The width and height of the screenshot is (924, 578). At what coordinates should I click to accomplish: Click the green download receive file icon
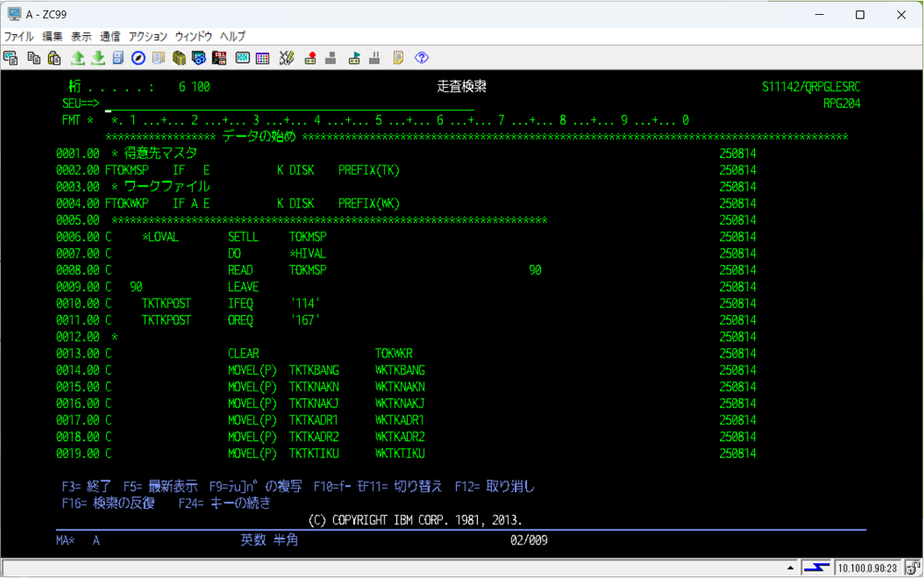[x=98, y=58]
